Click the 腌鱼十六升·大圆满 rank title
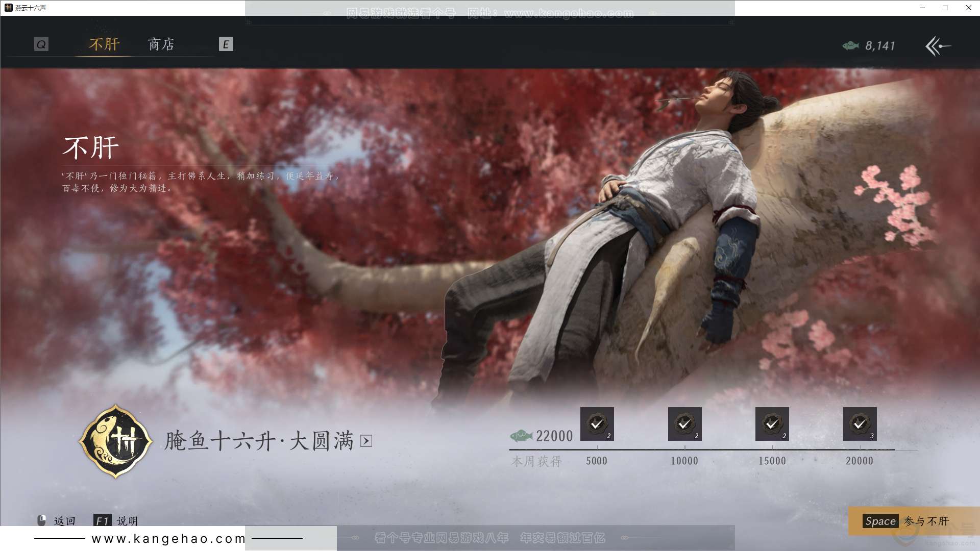Viewport: 980px width, 551px height. pyautogui.click(x=259, y=441)
